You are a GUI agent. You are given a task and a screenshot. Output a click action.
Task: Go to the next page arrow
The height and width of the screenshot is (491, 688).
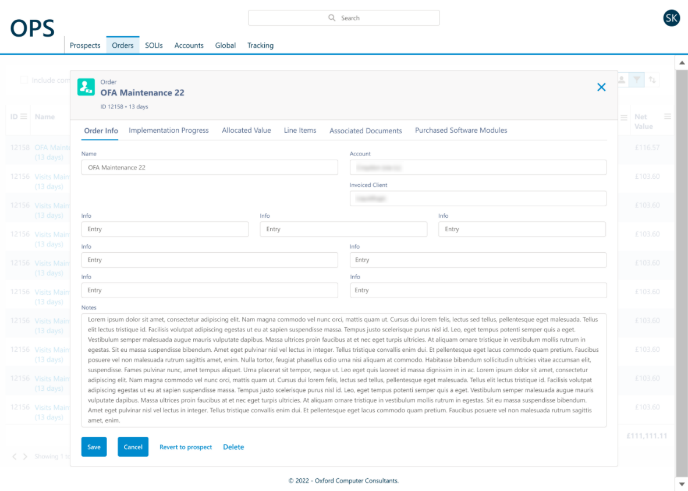click(x=25, y=456)
